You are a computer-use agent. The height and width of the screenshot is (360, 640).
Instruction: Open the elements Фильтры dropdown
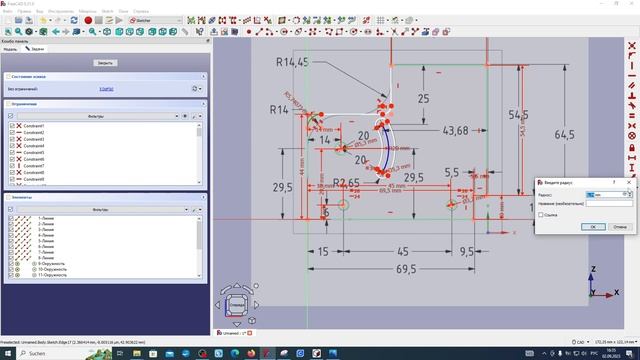[103, 209]
